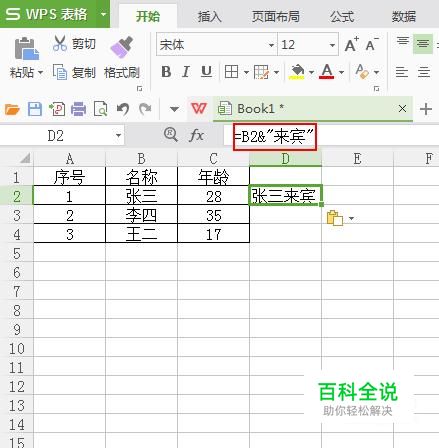Increase font size with A+ icon
The image size is (439, 448).
(352, 44)
